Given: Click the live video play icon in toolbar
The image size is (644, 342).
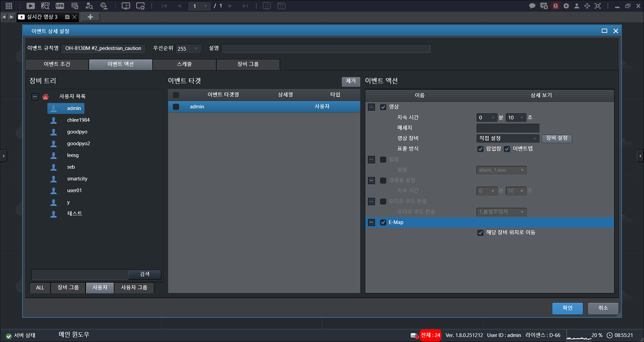Looking at the screenshot, I should (x=31, y=6).
